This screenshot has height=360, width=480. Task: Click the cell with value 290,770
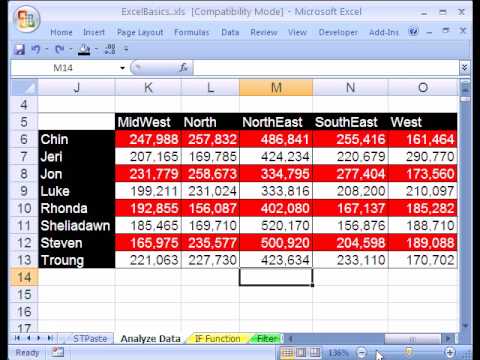pyautogui.click(x=423, y=156)
